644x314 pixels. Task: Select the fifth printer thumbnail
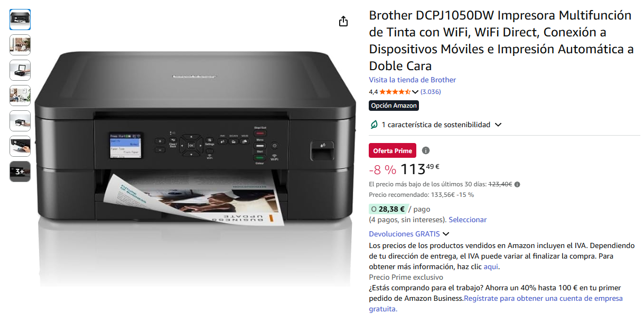pyautogui.click(x=20, y=121)
